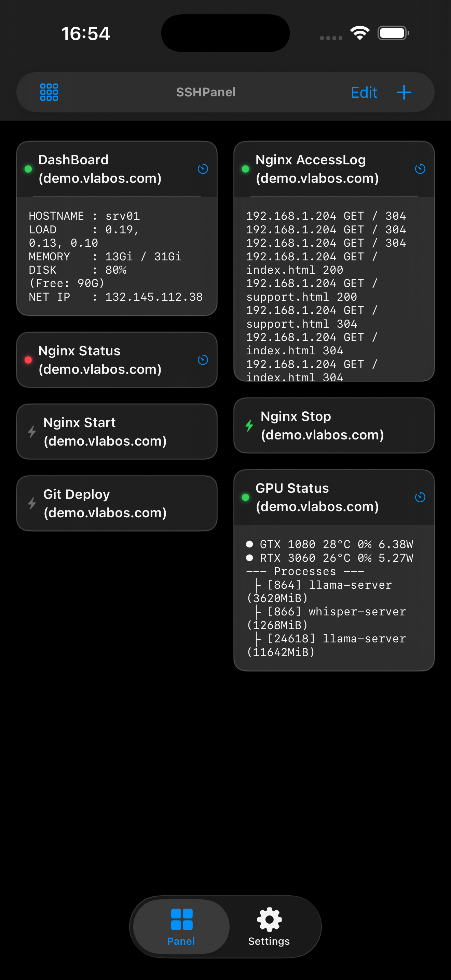Select the --- Processes --- header line
This screenshot has width=451, height=980.
tap(305, 571)
